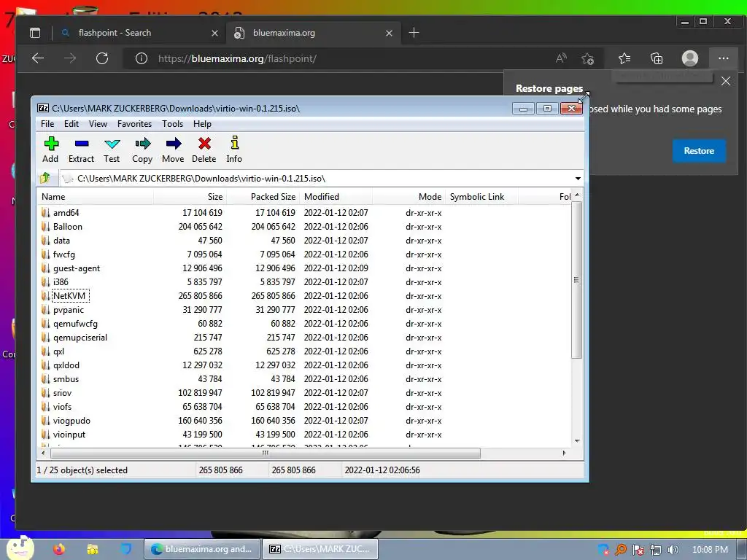Click the horizontal scrollbar thumb
Image resolution: width=747 pixels, height=560 pixels.
[x=265, y=453]
